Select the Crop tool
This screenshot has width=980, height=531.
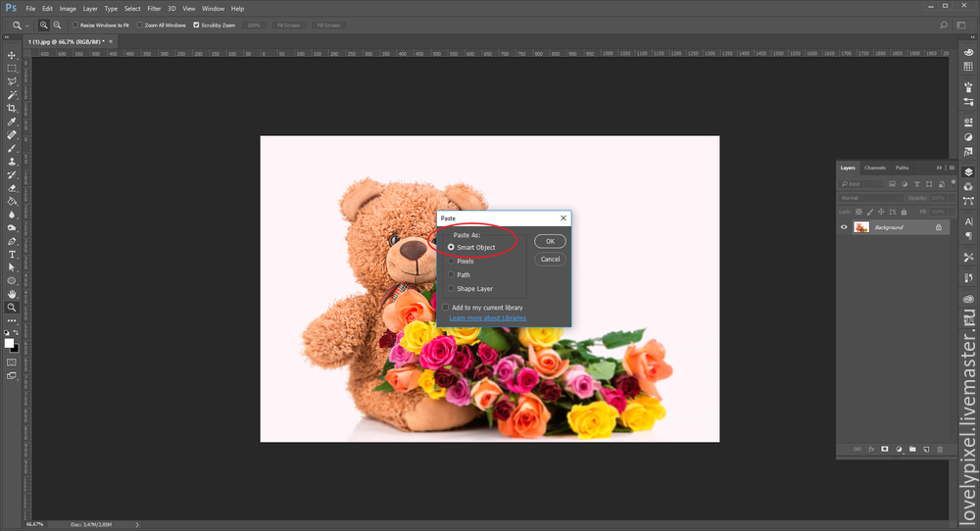(x=12, y=108)
